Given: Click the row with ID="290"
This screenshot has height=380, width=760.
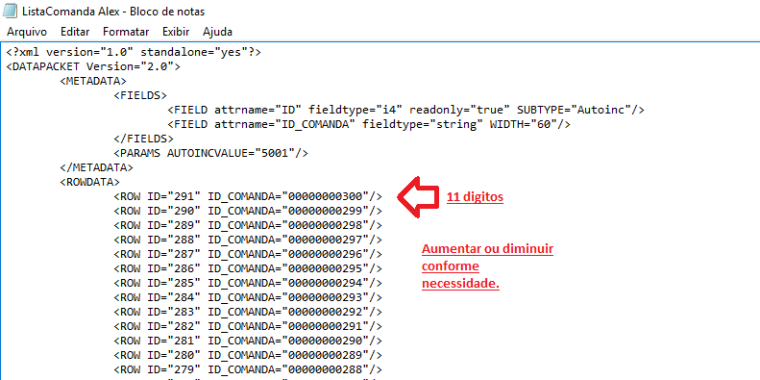Looking at the screenshot, I should [248, 211].
